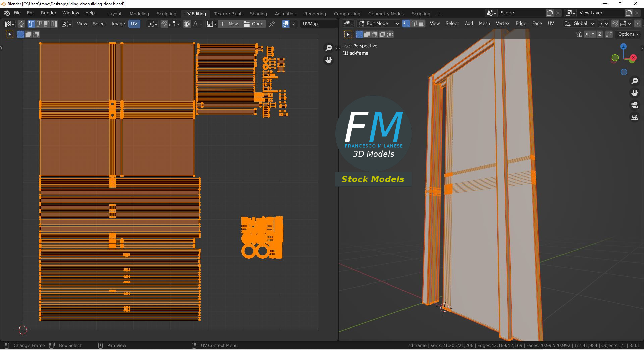Open the Render menu
Image resolution: width=644 pixels, height=350 pixels.
pyautogui.click(x=49, y=13)
